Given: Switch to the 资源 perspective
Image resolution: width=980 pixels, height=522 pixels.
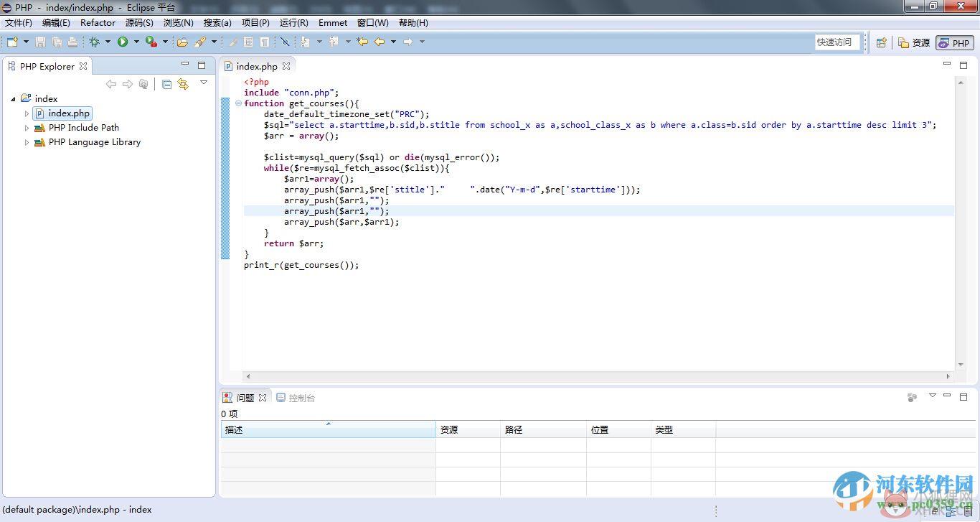Looking at the screenshot, I should 914,43.
